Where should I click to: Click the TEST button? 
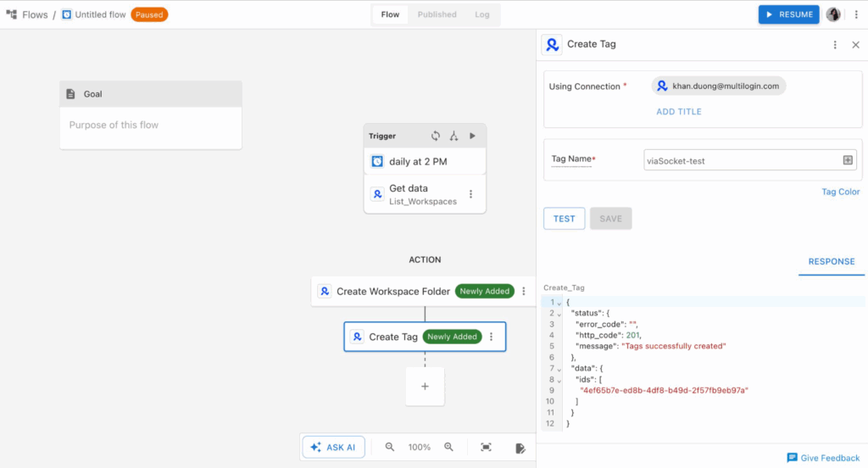pos(564,218)
